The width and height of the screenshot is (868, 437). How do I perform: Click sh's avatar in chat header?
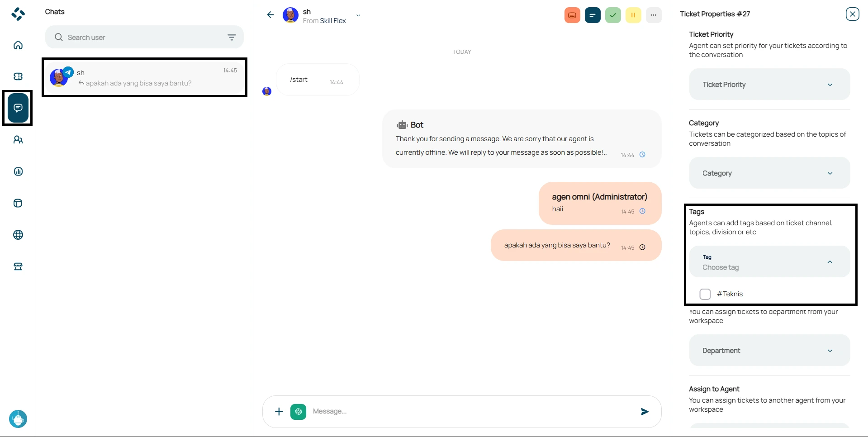click(x=290, y=15)
